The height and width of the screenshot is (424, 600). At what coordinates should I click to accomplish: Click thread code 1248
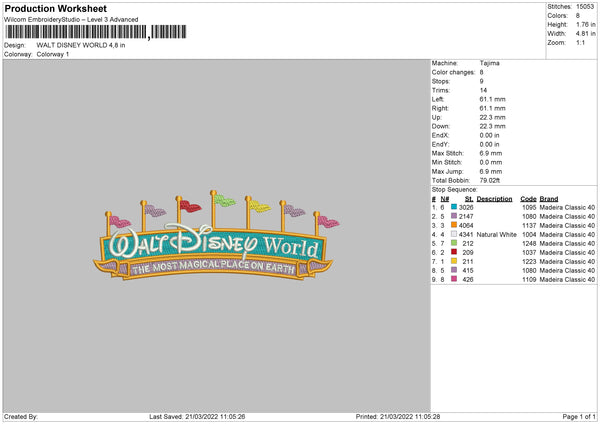[529, 243]
